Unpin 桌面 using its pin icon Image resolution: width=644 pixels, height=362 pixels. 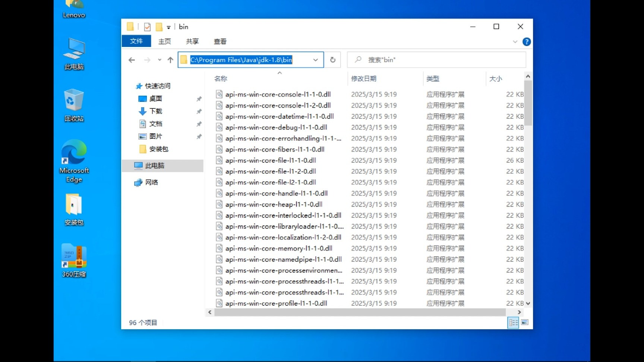click(199, 99)
